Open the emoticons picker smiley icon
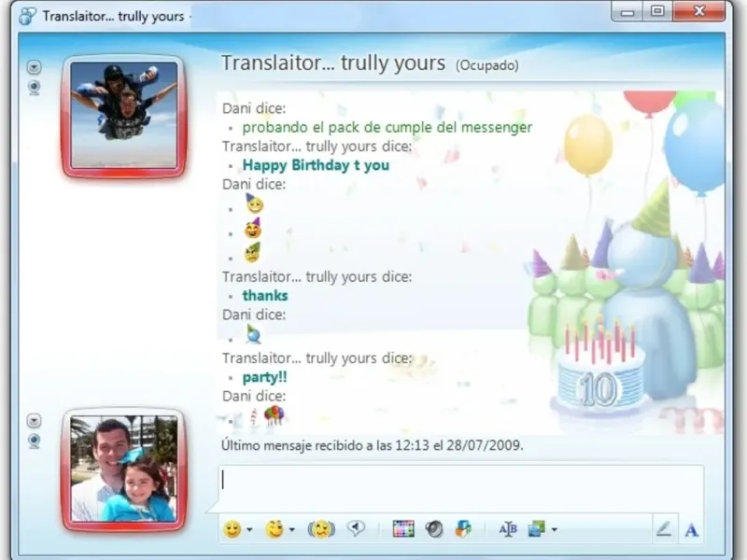The image size is (747, 560). pos(232,529)
